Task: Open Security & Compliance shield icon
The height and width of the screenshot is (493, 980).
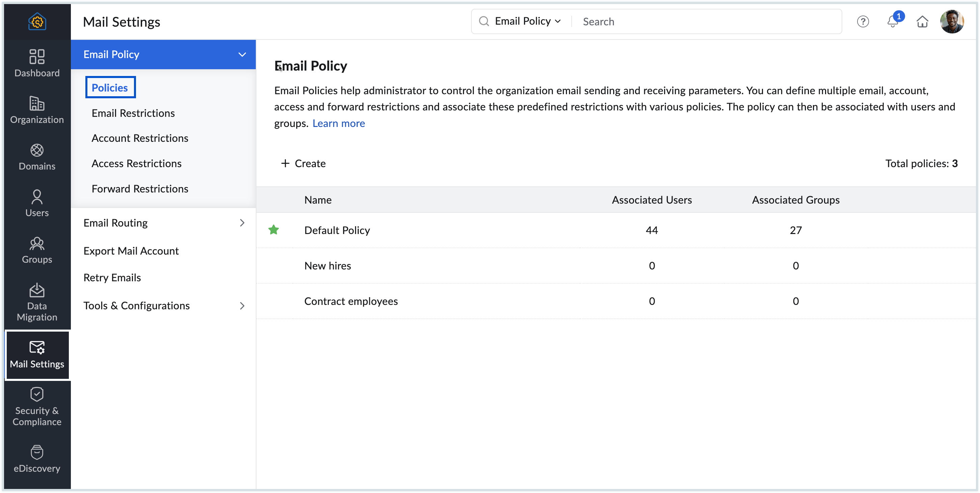Action: point(37,394)
